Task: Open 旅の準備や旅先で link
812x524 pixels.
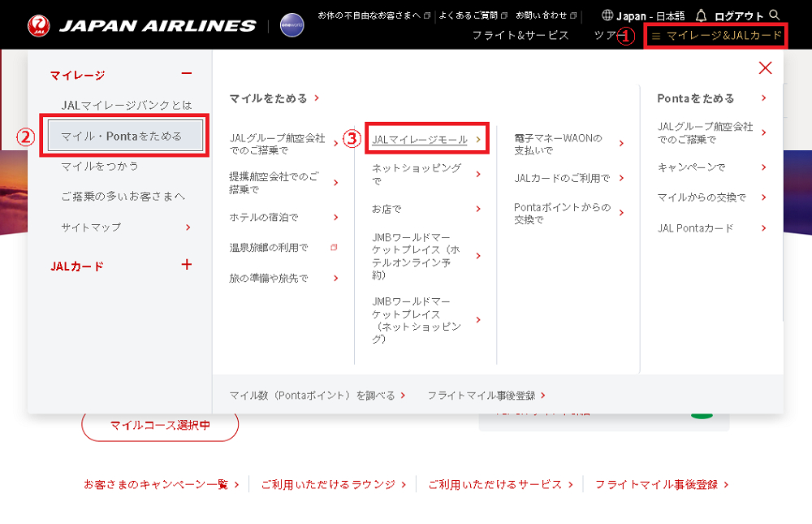Action: click(283, 279)
